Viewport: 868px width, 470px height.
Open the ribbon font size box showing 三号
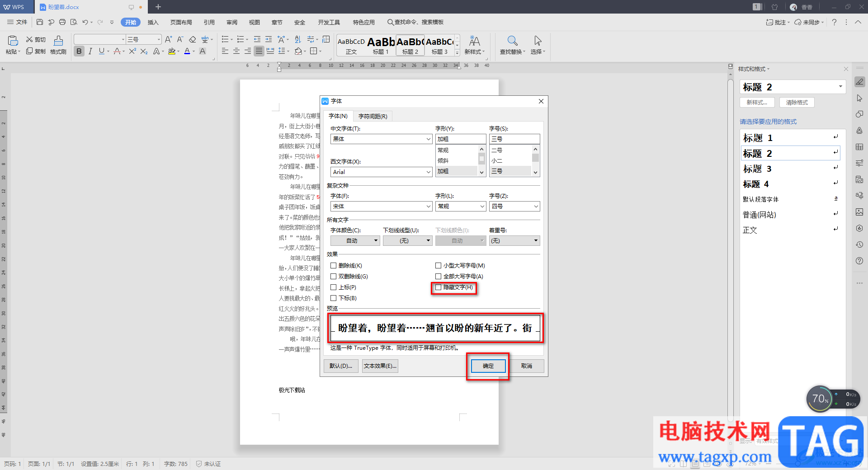tap(143, 39)
